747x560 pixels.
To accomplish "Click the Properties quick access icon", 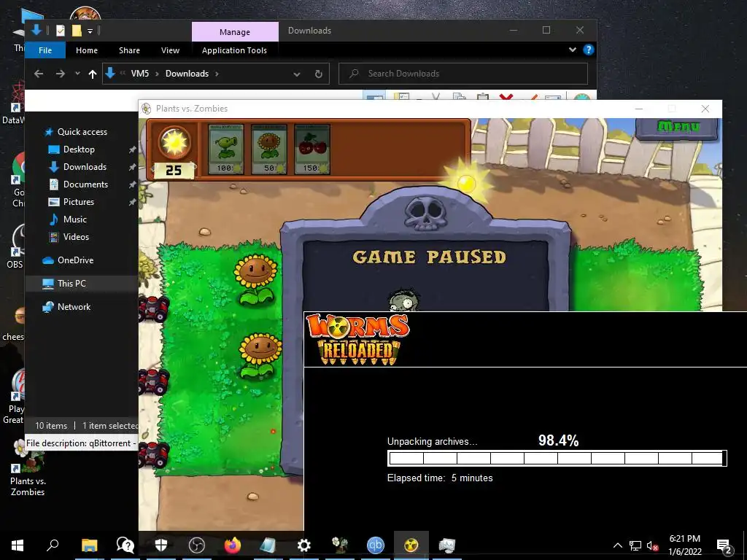I will coord(61,31).
